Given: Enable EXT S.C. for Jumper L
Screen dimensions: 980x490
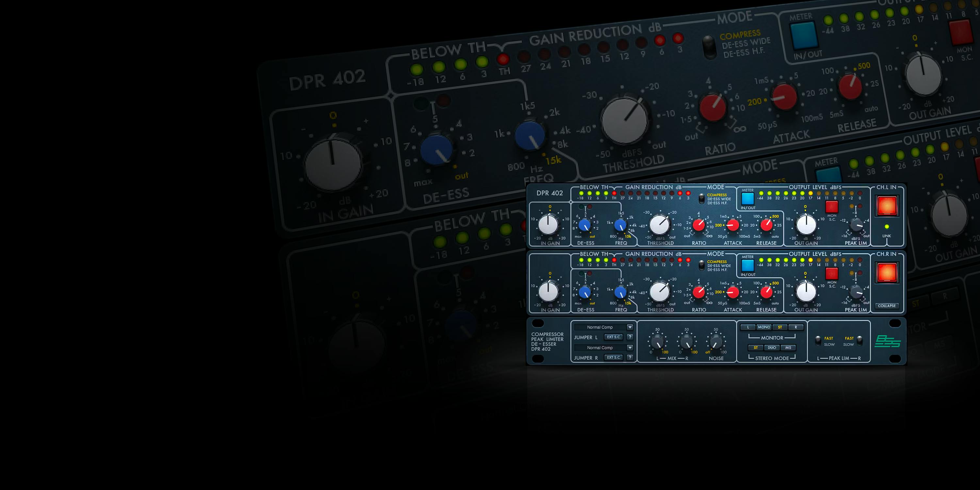Looking at the screenshot, I should point(613,337).
